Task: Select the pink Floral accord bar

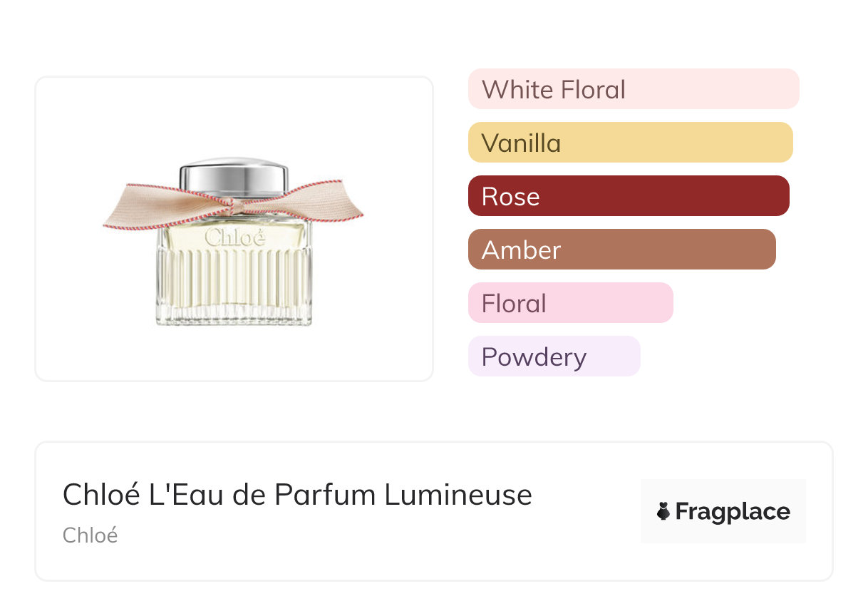Action: point(570,303)
